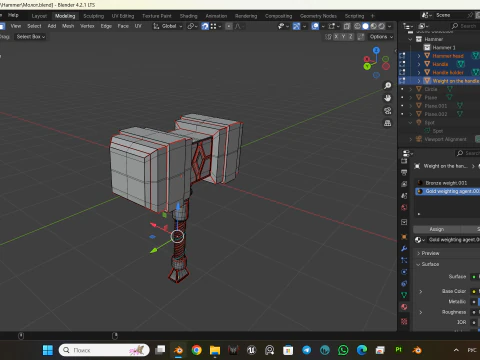The image size is (480, 360).
Task: Open the Material properties tab
Action: [x=404, y=307]
